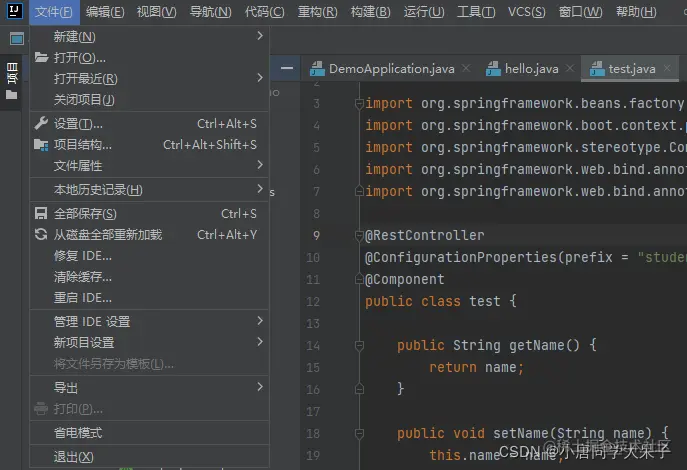
Task: Expand the 打开最近(R) submenu
Action: (149, 78)
